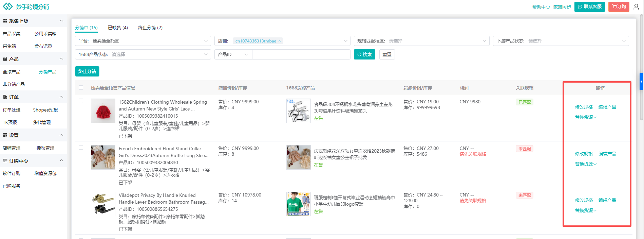The width and height of the screenshot is (644, 239).
Task: Open 货代管理 in the sidebar
Action: (42, 122)
